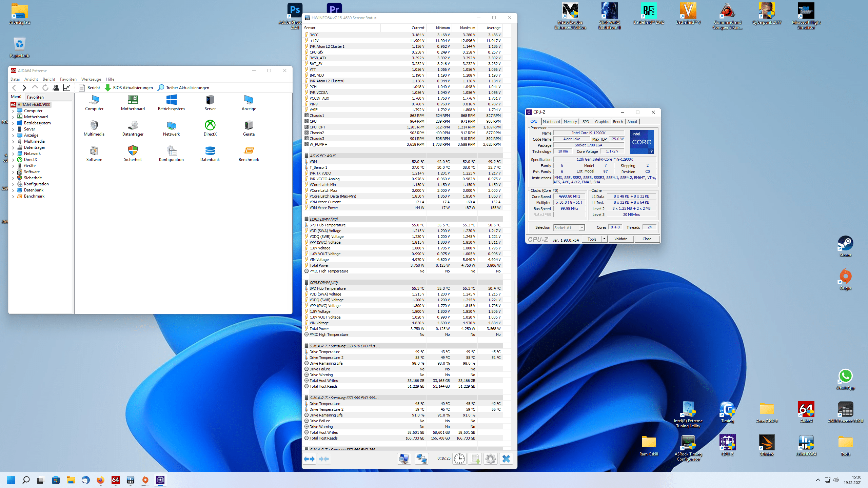Image resolution: width=868 pixels, height=488 pixels.
Task: Open the 3DMark desktop shortcut
Action: [767, 445]
